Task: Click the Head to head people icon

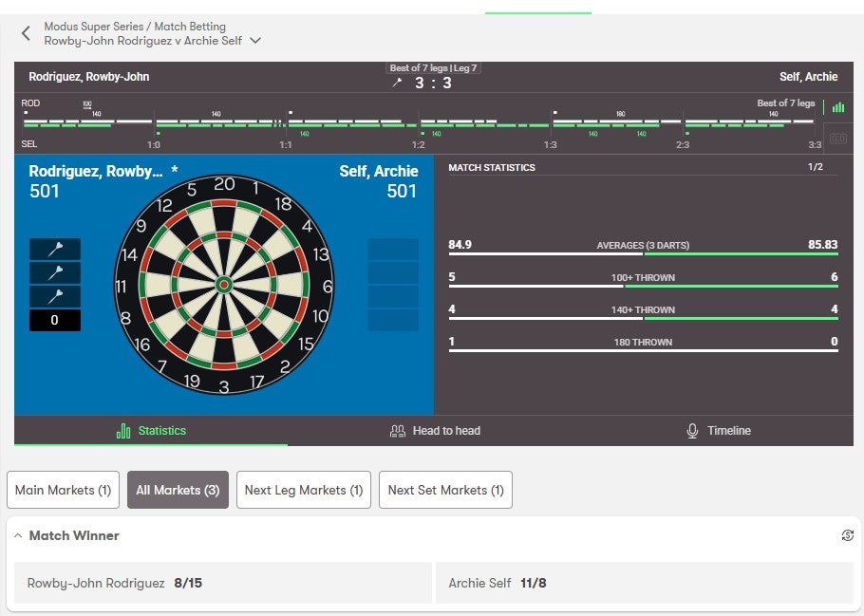Action: click(398, 431)
